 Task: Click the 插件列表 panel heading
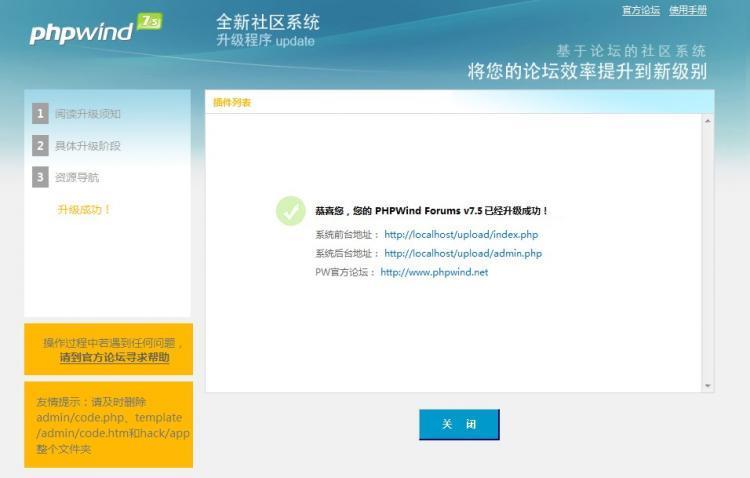232,102
